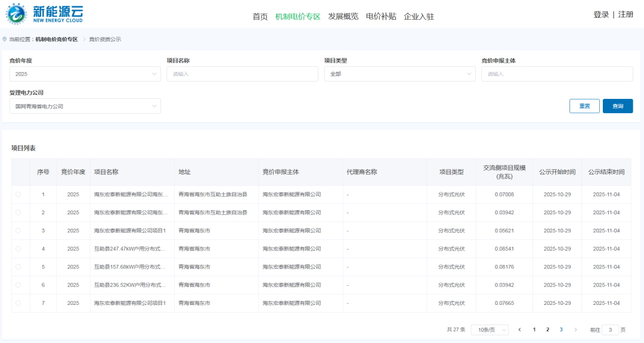Open the 10条/页 page size dropdown
644x343 pixels.
click(489, 329)
